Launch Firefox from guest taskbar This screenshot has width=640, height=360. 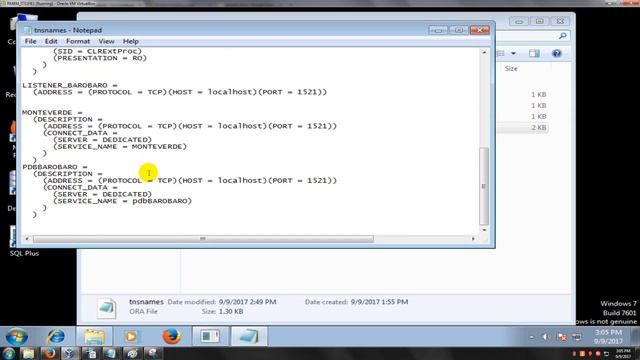(171, 337)
